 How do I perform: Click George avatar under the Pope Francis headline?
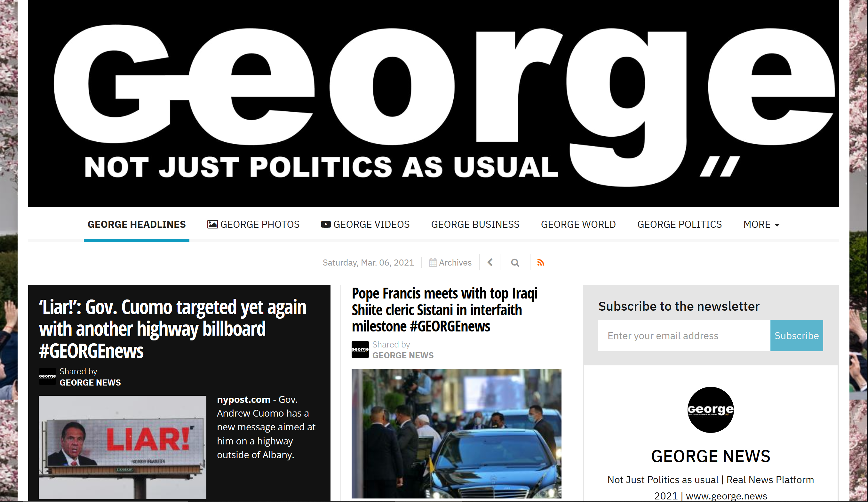(x=360, y=349)
